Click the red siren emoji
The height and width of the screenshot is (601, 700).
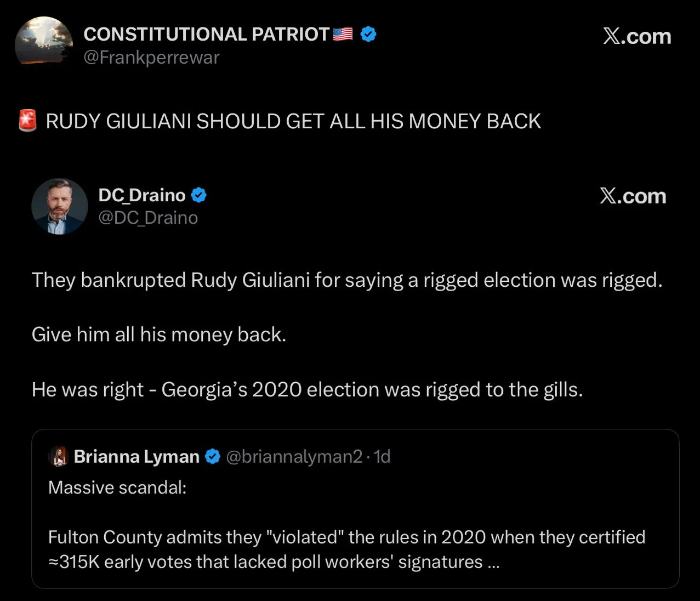pyautogui.click(x=27, y=121)
